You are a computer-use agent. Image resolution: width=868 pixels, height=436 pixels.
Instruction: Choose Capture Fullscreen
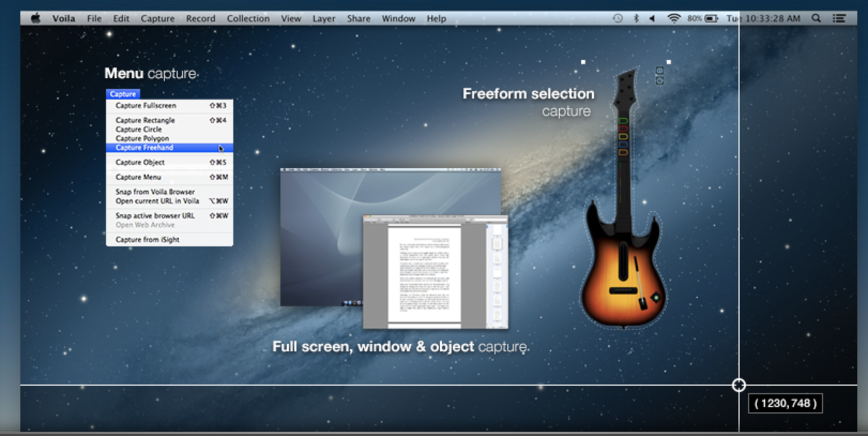170,106
